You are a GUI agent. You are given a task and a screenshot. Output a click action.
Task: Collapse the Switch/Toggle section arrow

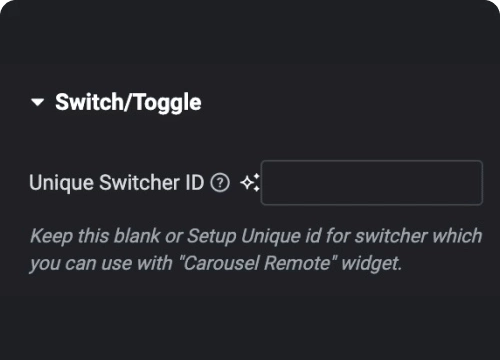pyautogui.click(x=37, y=102)
